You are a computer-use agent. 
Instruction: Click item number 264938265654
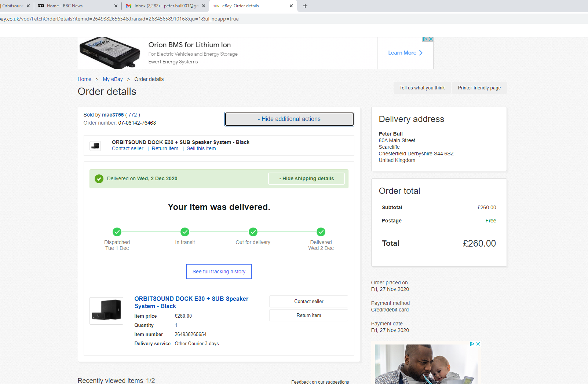191,334
